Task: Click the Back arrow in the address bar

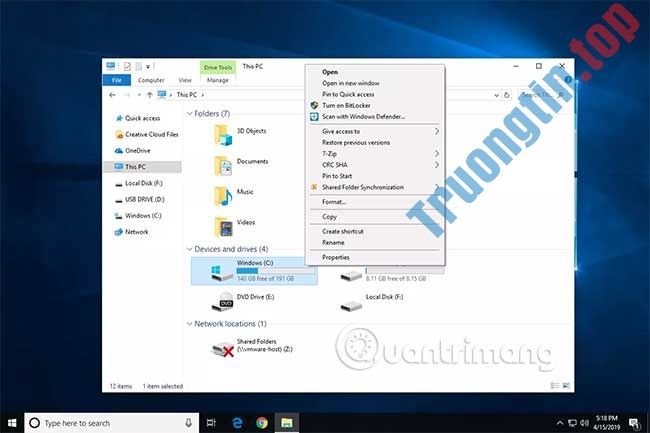Action: (x=112, y=95)
